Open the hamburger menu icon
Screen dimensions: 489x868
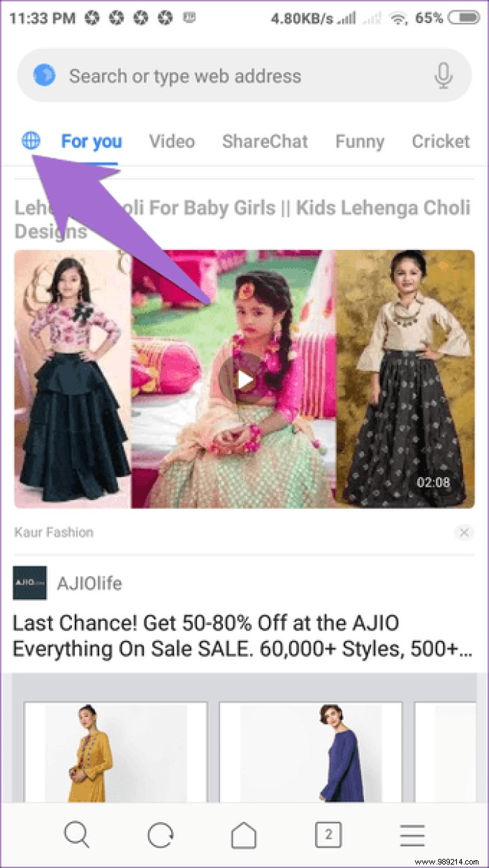(x=412, y=834)
